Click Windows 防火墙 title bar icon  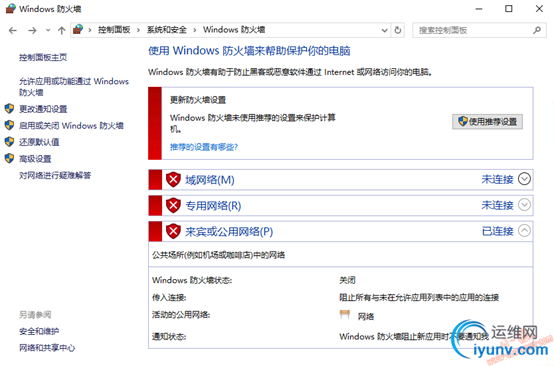[11, 8]
